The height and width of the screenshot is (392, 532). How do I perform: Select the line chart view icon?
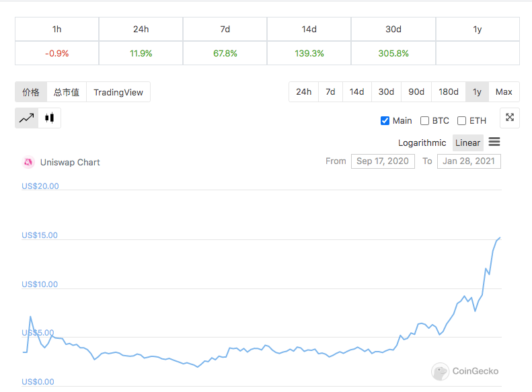[x=26, y=118]
